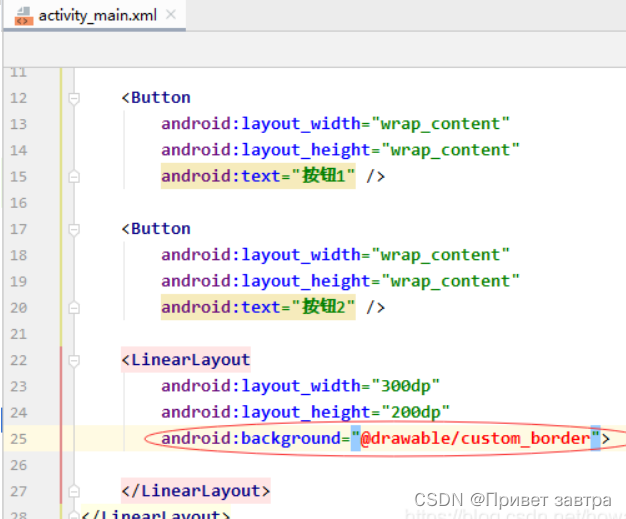Screen dimensions: 626x519
Task: Click line number 16 in gutter
Action: point(18,203)
